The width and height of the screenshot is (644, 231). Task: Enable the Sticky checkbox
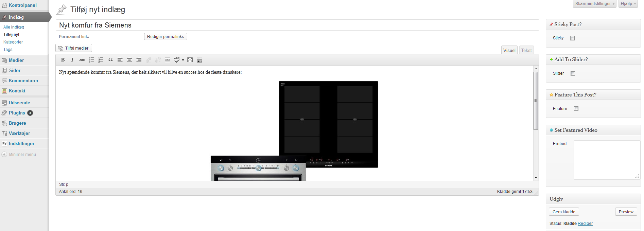click(572, 38)
